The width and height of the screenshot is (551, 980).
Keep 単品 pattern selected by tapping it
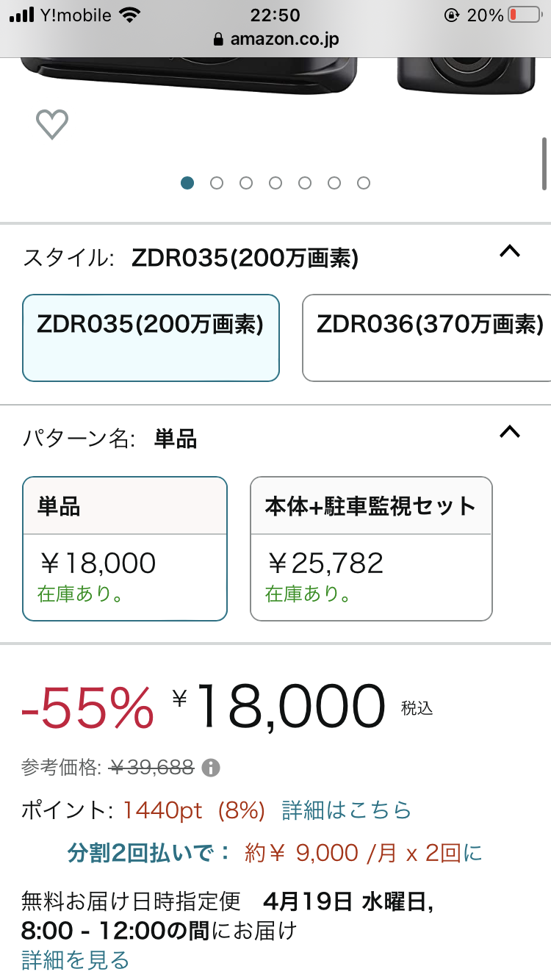point(125,549)
